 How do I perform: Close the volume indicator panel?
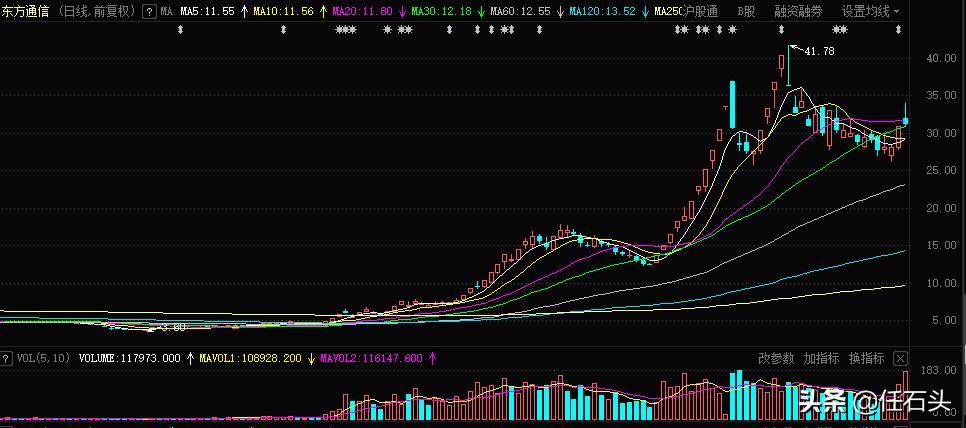pyautogui.click(x=900, y=358)
